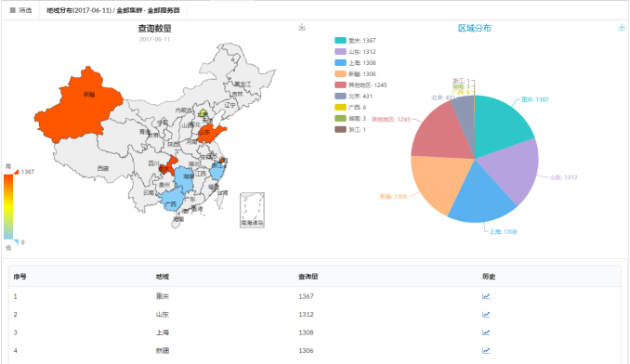The width and height of the screenshot is (630, 364).
Task: Select the geographic distribution breadcrumb tab
Action: pyautogui.click(x=113, y=10)
